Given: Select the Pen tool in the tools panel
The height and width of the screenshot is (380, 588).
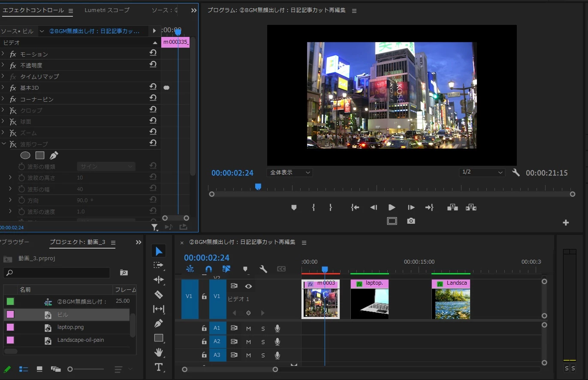Looking at the screenshot, I should pos(159,323).
